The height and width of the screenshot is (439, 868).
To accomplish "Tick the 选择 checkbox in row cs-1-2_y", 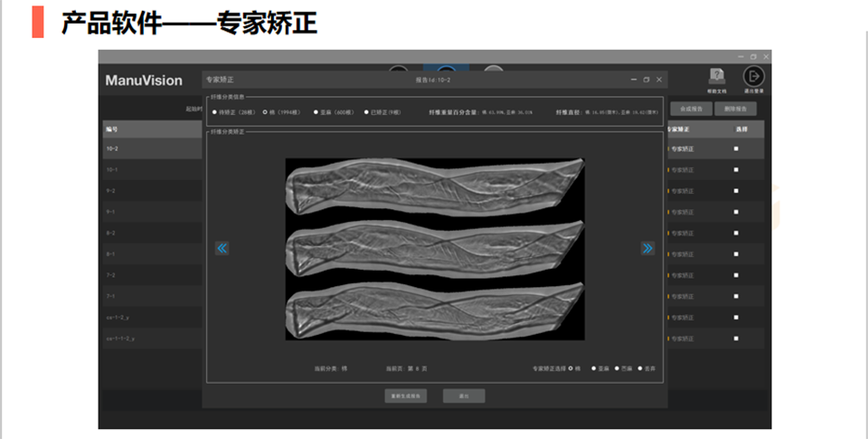I will 736,317.
